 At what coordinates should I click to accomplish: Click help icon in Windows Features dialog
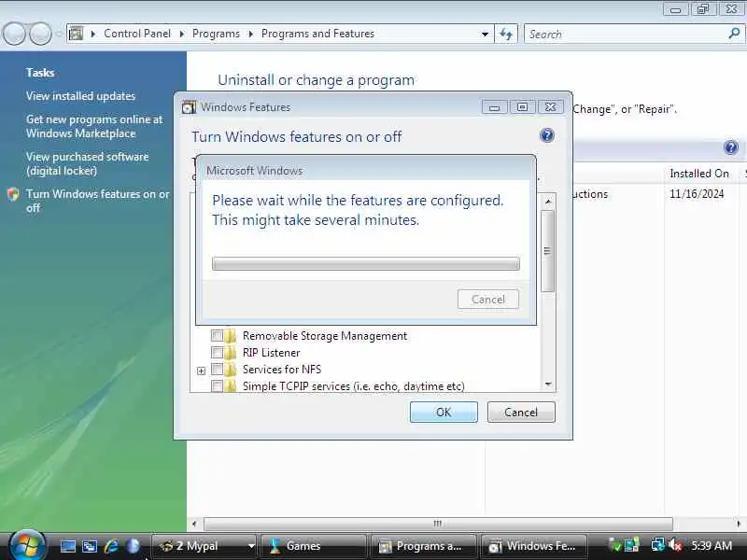(547, 135)
